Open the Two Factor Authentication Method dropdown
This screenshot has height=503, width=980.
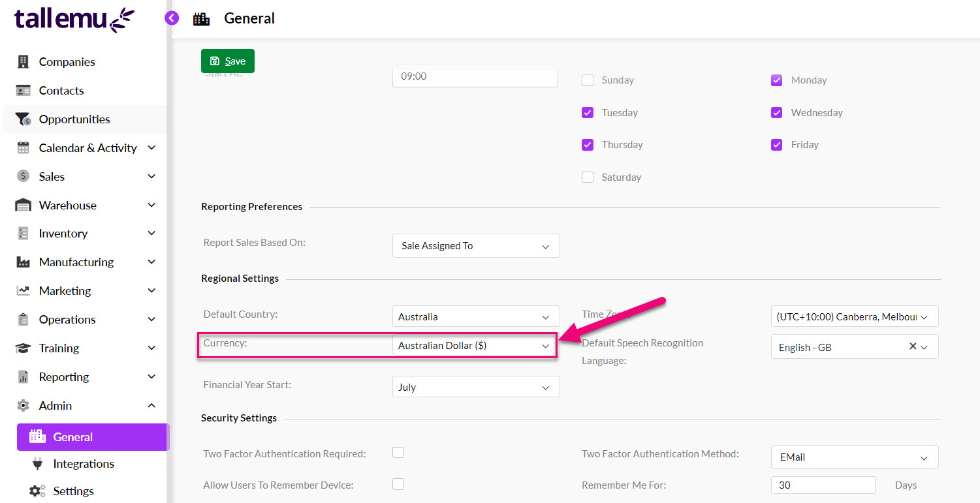click(855, 457)
